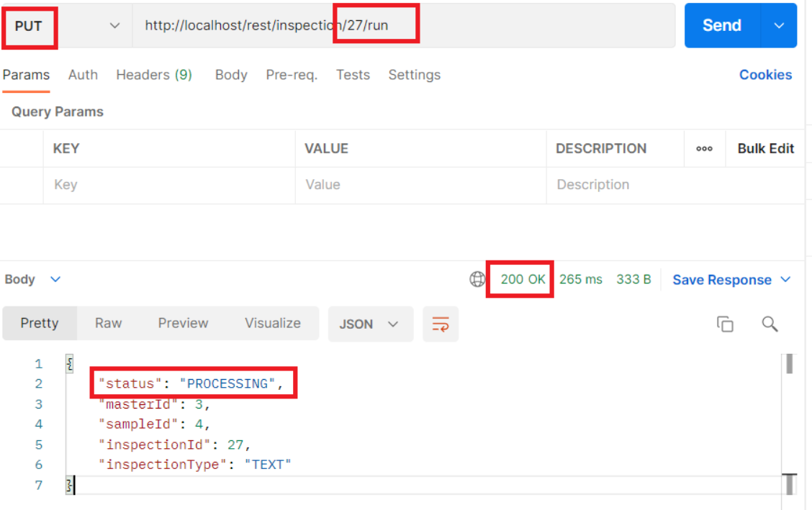Click the Key input field in Query Params

(169, 185)
